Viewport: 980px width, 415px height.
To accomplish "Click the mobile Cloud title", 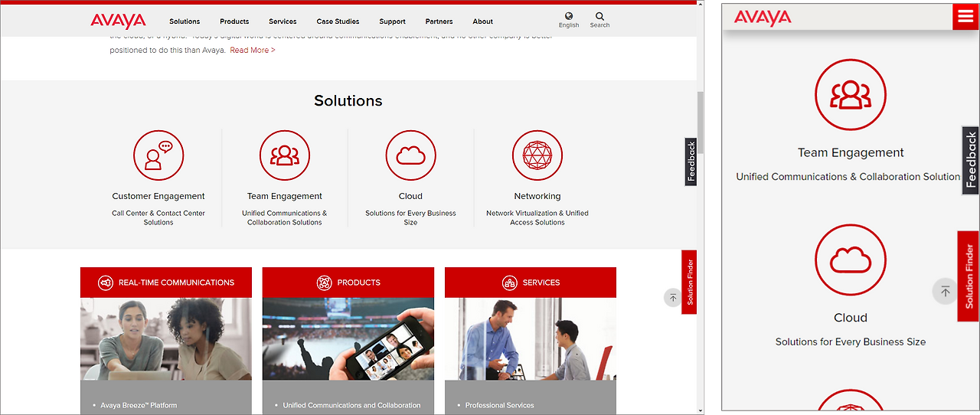I will point(851,317).
